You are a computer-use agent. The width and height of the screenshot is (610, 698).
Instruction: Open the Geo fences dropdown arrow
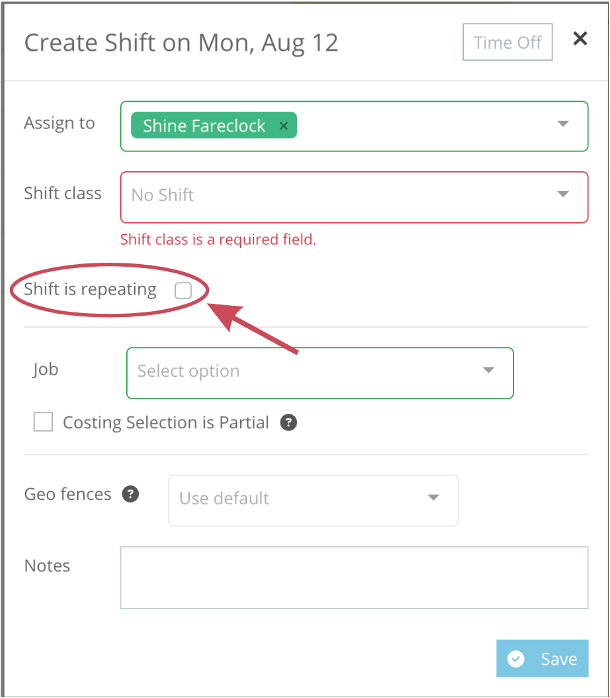433,497
